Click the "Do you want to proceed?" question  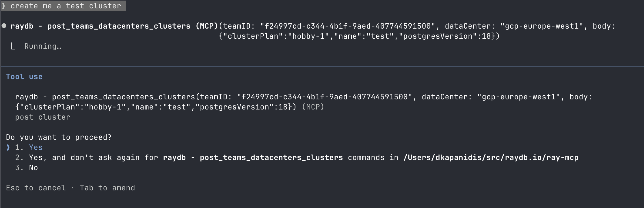click(59, 137)
